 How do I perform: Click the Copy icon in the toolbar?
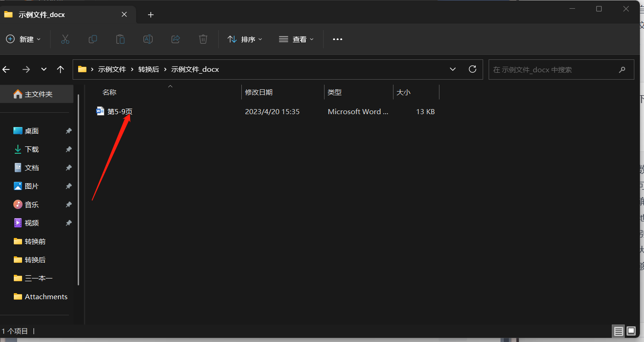tap(92, 39)
